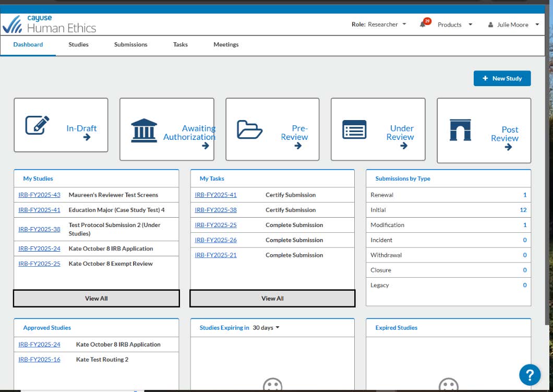Viewport: 553px width, 392px height.
Task: Click the arrow under In-Draft
Action: [87, 137]
